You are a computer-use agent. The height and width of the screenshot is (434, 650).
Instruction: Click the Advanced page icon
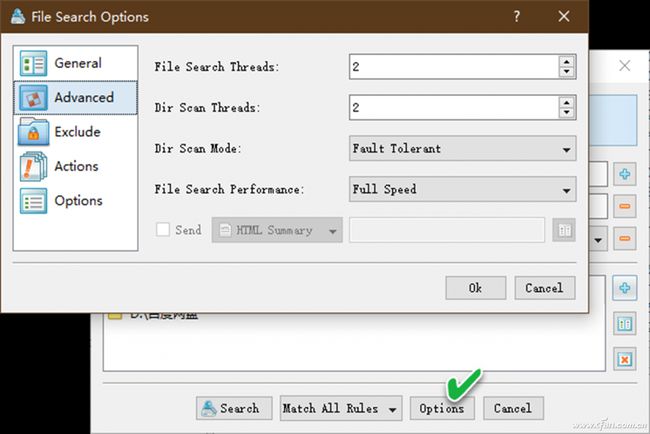tap(33, 98)
